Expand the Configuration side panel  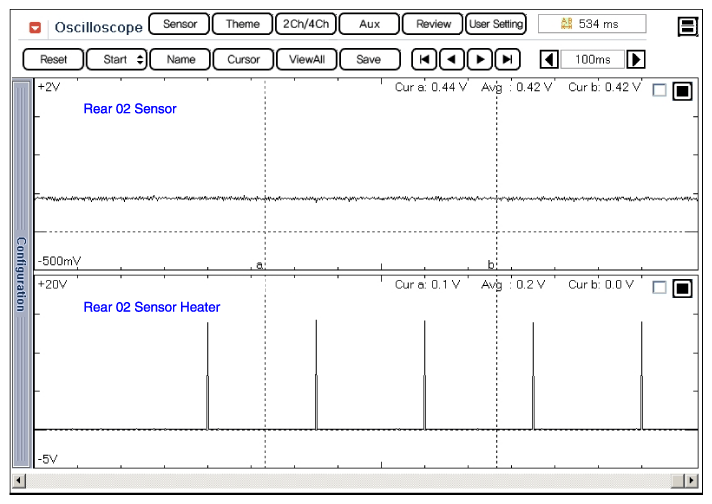click(x=20, y=273)
